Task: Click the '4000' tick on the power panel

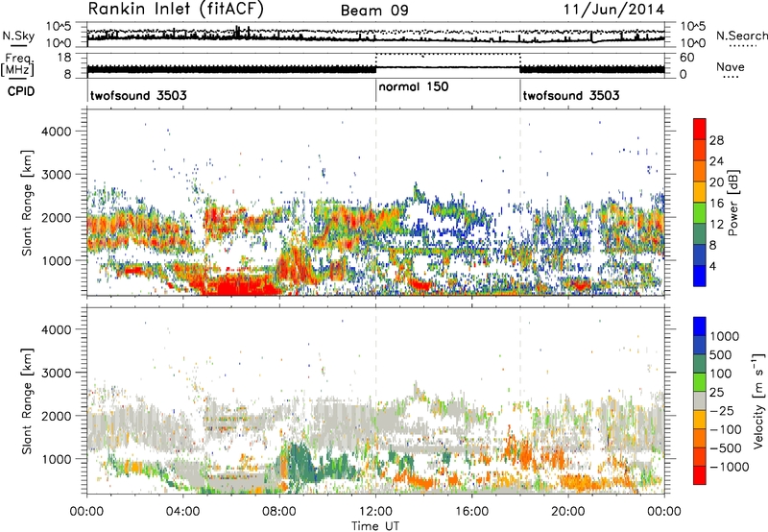Action: 56,132
